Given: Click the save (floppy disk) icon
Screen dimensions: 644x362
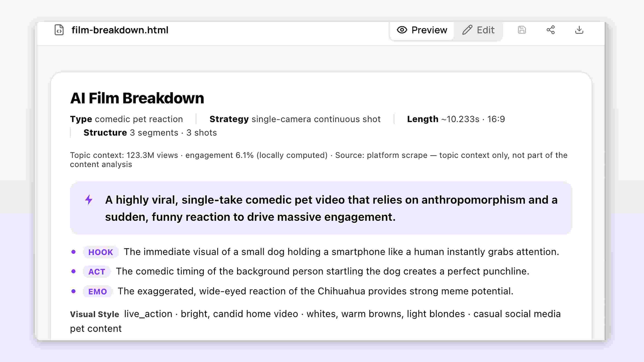Looking at the screenshot, I should point(522,30).
